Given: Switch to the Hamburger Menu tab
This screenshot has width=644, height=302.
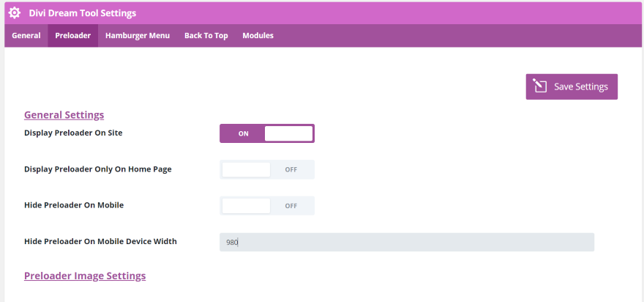Looking at the screenshot, I should click(x=138, y=36).
